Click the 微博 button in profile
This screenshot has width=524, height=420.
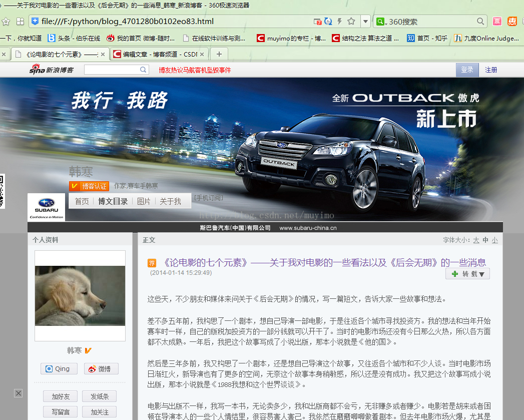click(x=101, y=368)
